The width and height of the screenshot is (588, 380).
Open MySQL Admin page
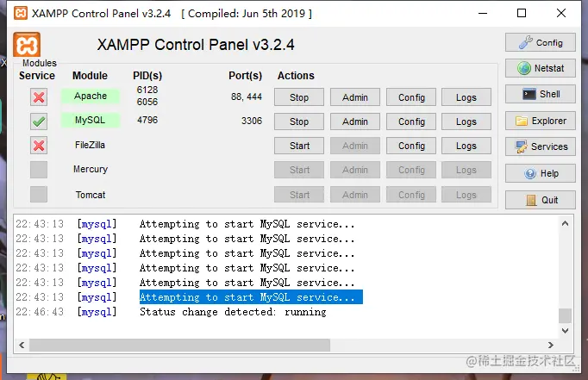click(354, 121)
